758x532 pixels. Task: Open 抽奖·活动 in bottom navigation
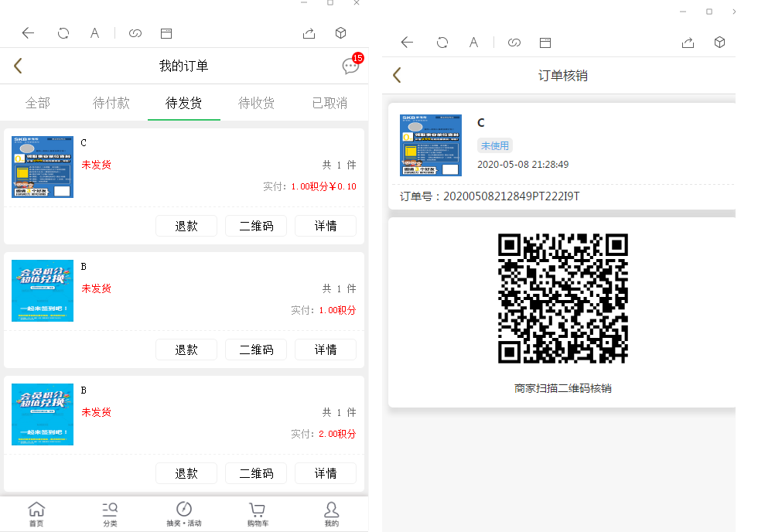pos(184,513)
